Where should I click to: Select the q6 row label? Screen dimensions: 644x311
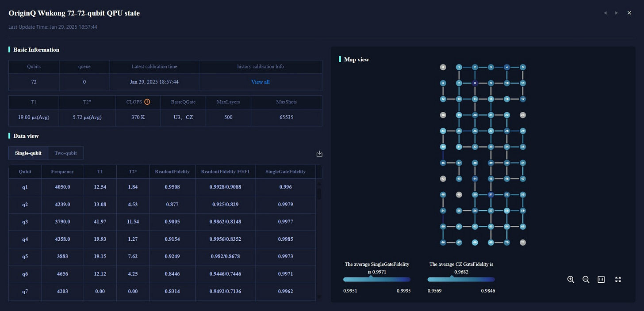coord(25,274)
